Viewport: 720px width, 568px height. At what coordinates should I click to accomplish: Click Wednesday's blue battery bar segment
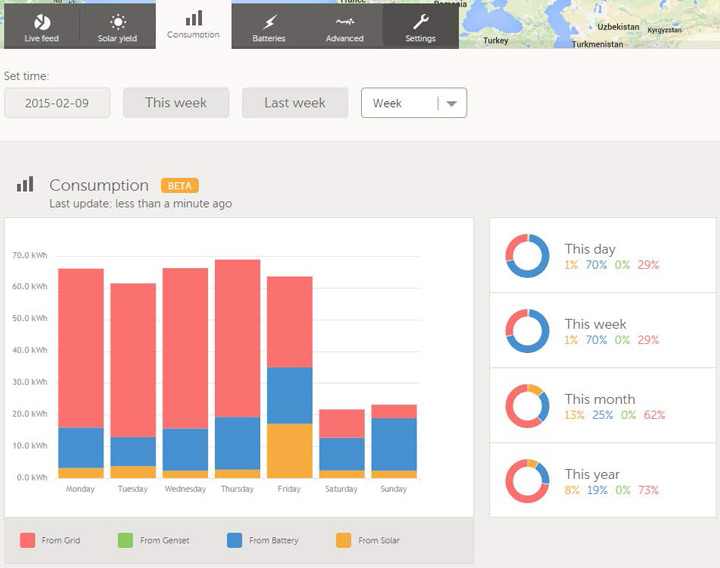pos(186,450)
